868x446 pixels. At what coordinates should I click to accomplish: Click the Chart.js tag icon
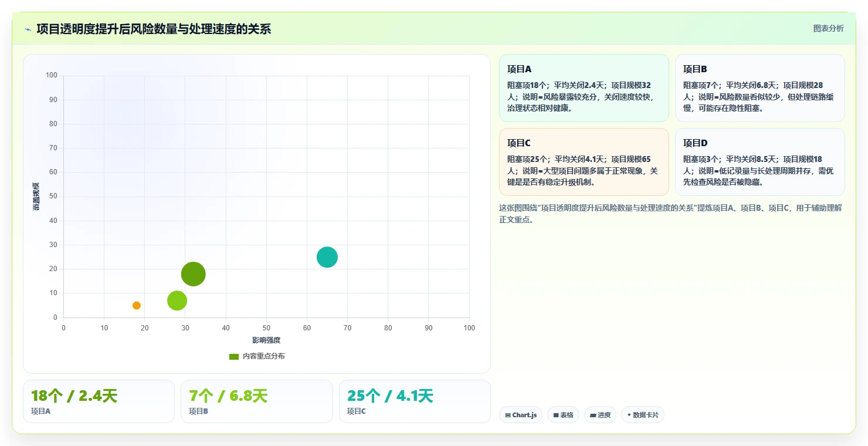tap(508, 415)
